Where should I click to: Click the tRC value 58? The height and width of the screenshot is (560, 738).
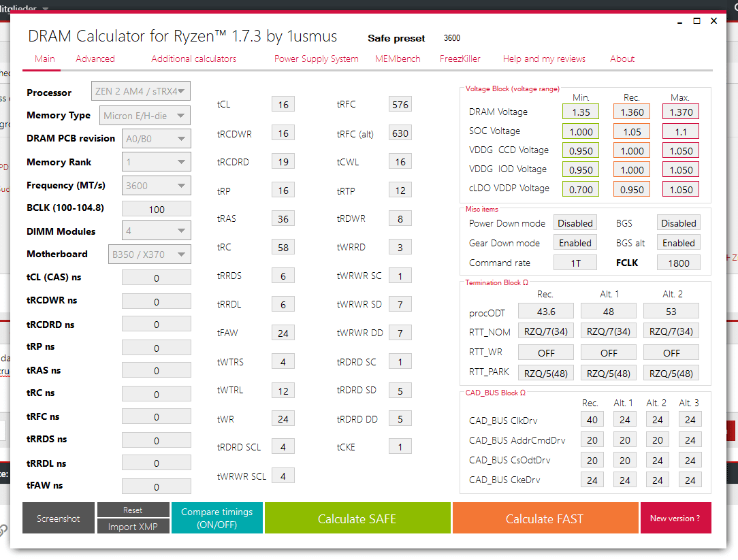(x=283, y=248)
